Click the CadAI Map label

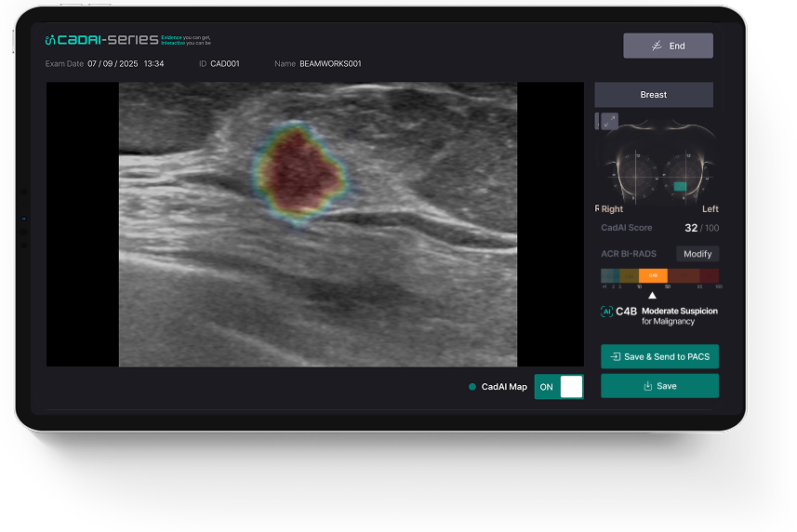(504, 387)
